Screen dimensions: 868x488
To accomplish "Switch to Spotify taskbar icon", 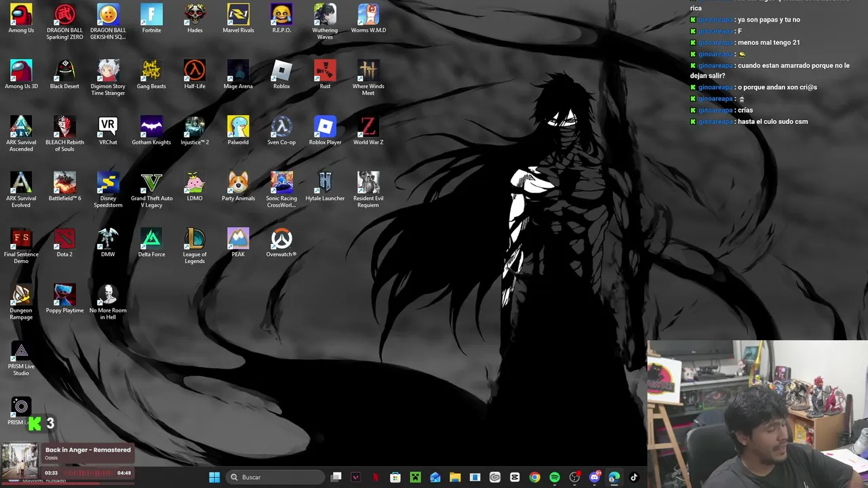I will pos(555,477).
